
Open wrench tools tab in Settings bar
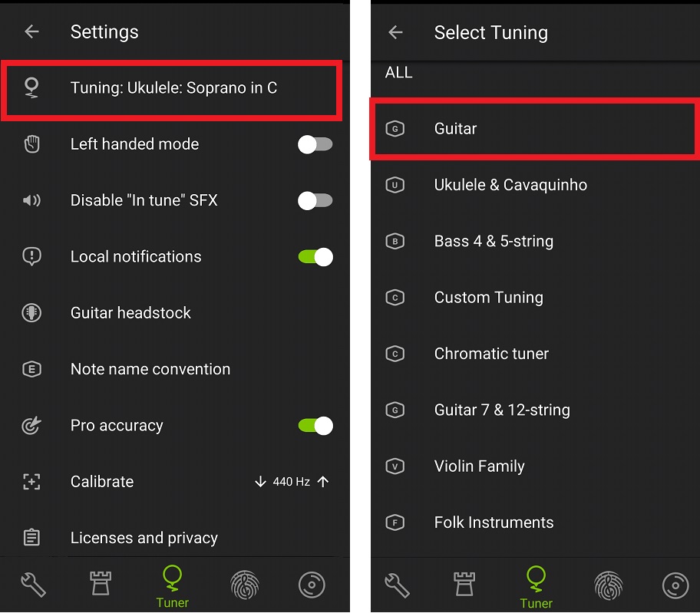point(33,585)
